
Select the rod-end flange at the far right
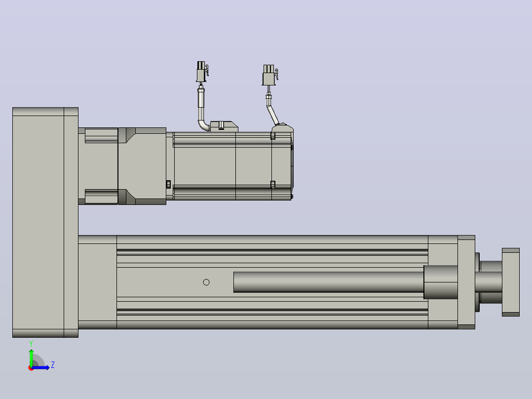pos(511,282)
